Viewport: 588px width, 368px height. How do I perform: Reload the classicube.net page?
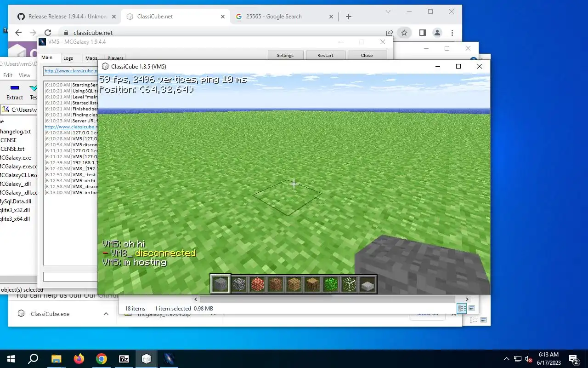pyautogui.click(x=48, y=33)
